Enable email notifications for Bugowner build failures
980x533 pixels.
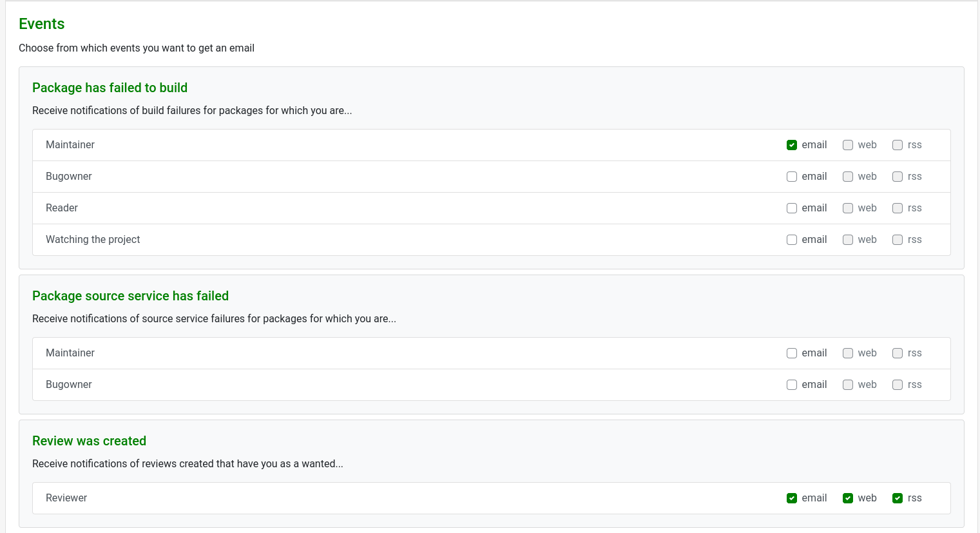pyautogui.click(x=791, y=176)
